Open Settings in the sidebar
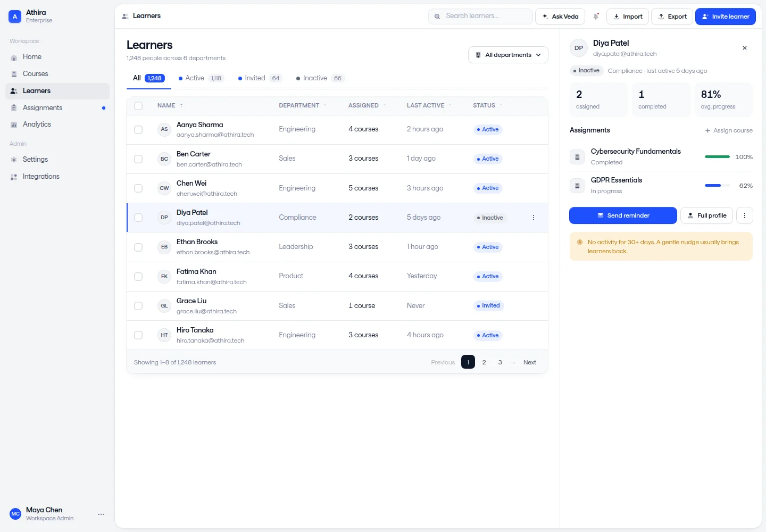 point(57,160)
